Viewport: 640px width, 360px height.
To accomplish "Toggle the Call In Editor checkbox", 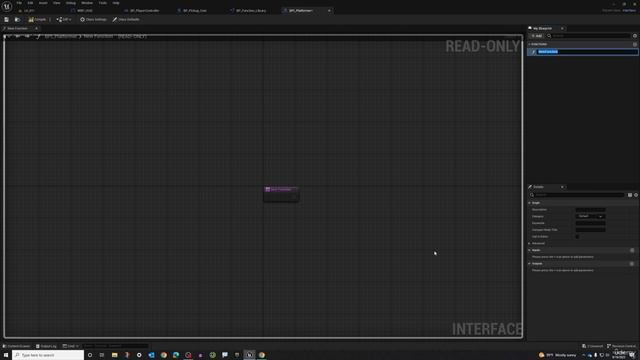I will click(x=577, y=237).
